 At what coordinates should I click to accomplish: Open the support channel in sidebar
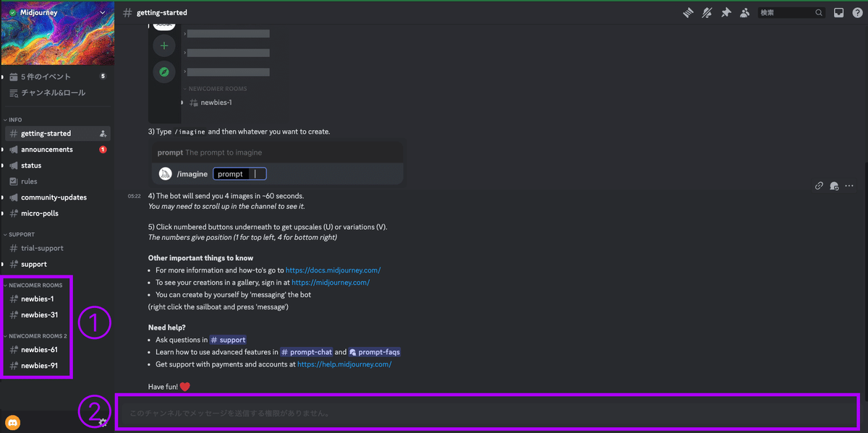tap(34, 264)
